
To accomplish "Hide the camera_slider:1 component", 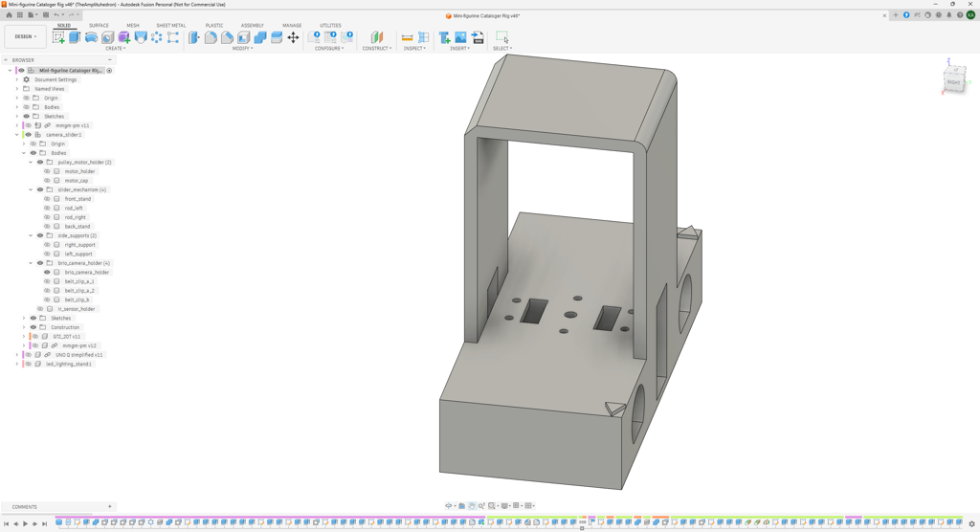I will 28,134.
